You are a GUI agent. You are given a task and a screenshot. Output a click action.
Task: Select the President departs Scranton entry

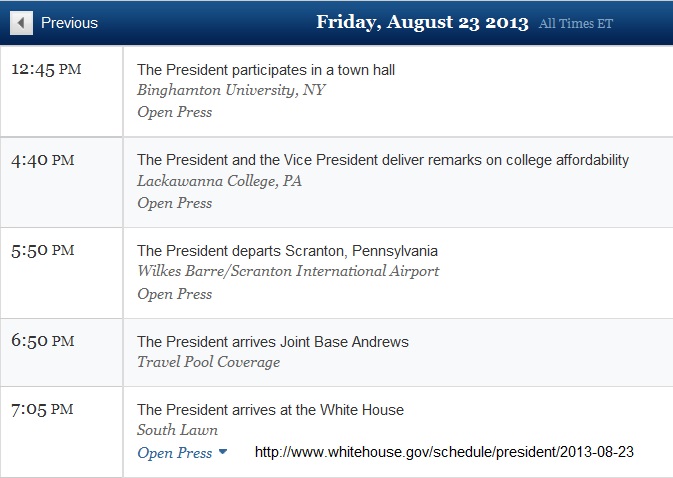tap(287, 251)
